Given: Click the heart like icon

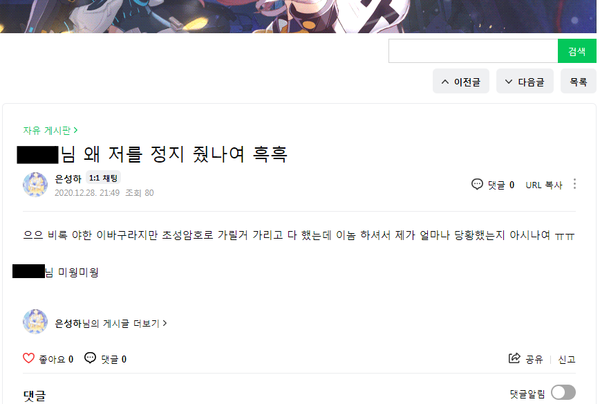Looking at the screenshot, I should (x=29, y=358).
